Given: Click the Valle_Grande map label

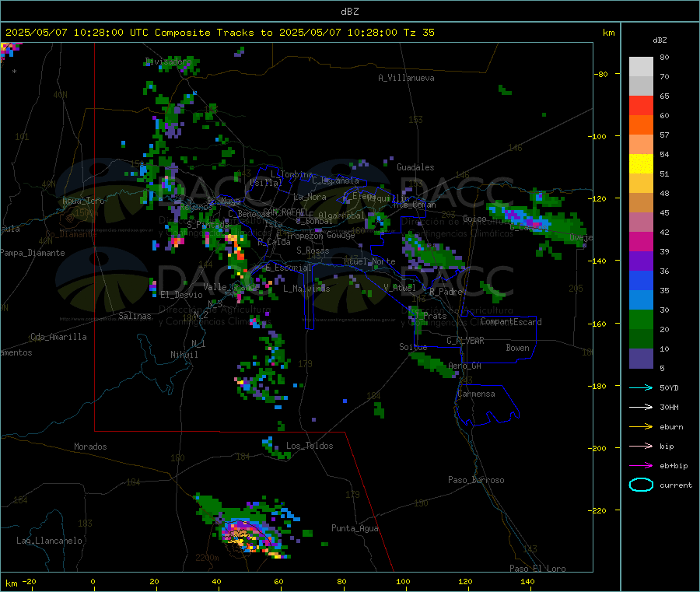Looking at the screenshot, I should click(231, 287).
